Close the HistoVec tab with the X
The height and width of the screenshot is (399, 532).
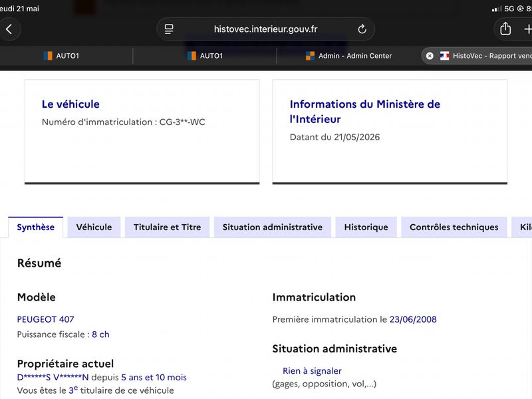pyautogui.click(x=430, y=56)
